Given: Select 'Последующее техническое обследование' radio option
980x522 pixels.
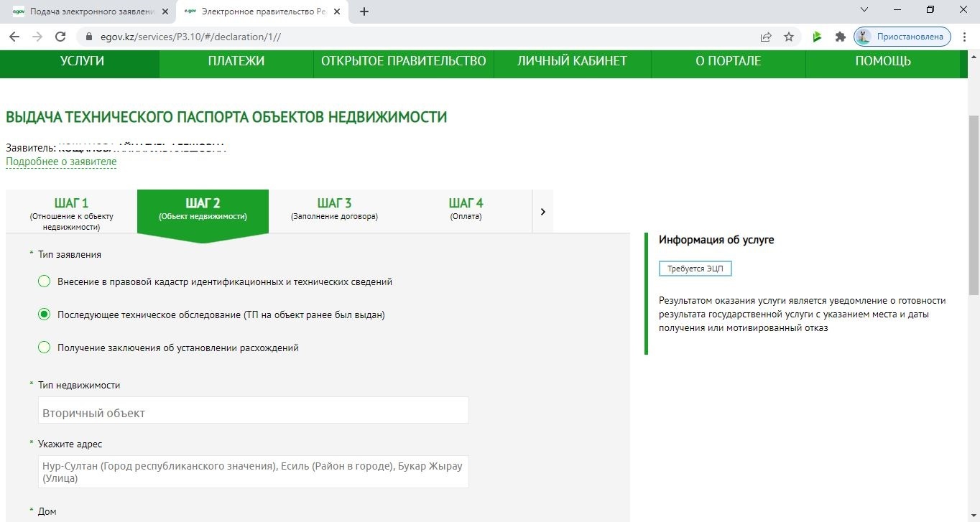Looking at the screenshot, I should click(44, 314).
